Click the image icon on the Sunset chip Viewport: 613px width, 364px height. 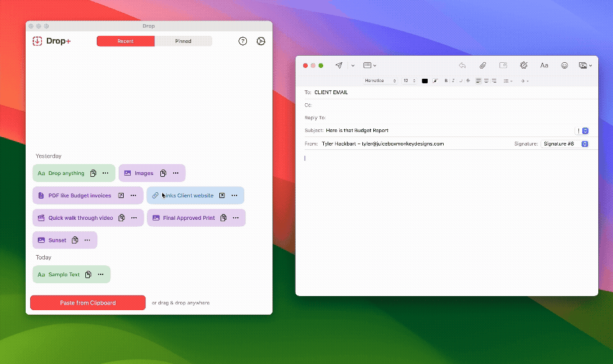tap(41, 240)
